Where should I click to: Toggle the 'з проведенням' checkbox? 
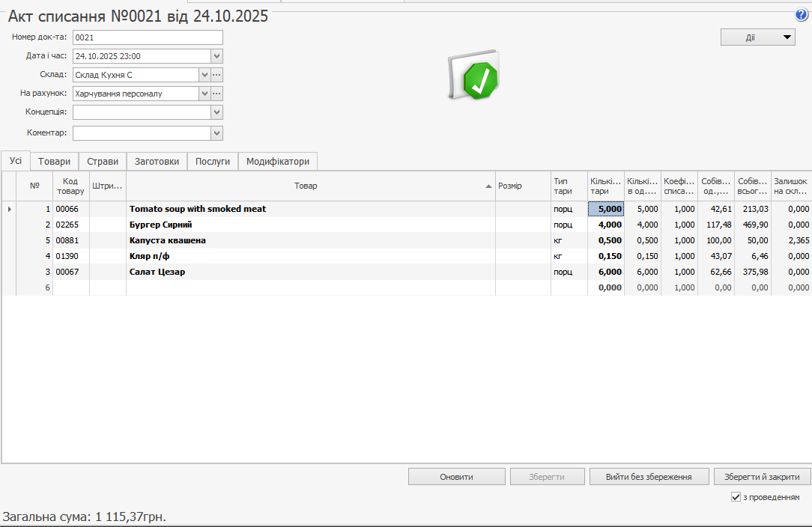[x=736, y=497]
